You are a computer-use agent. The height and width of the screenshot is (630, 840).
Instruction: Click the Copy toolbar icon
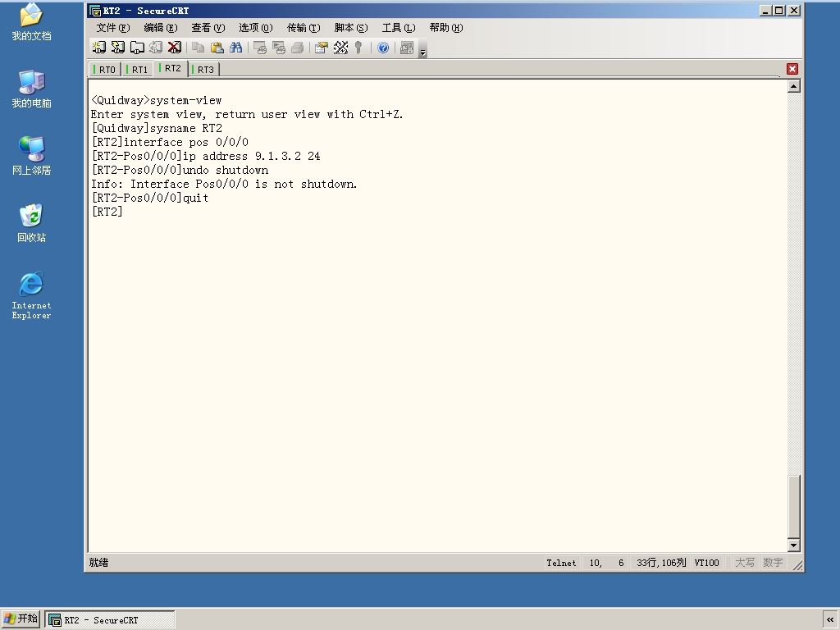[199, 48]
